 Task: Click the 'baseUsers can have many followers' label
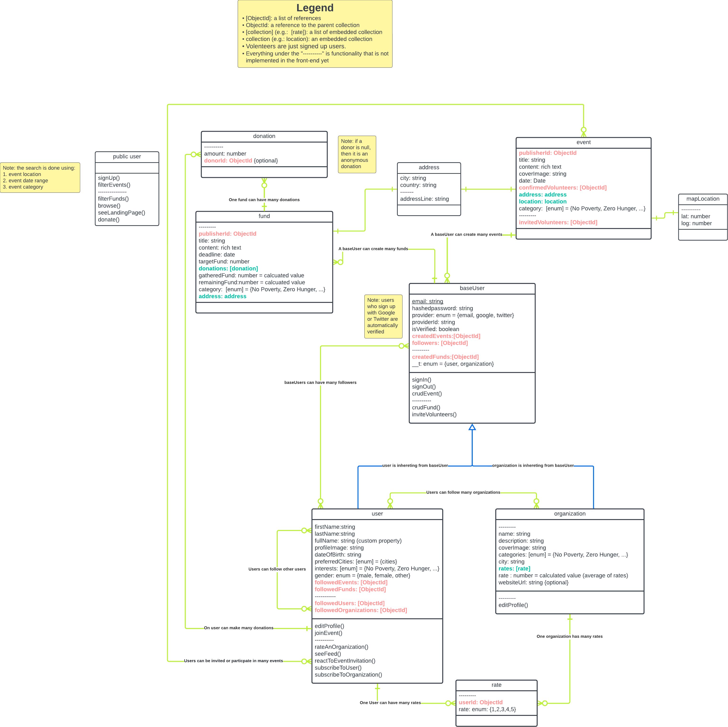pos(320,382)
